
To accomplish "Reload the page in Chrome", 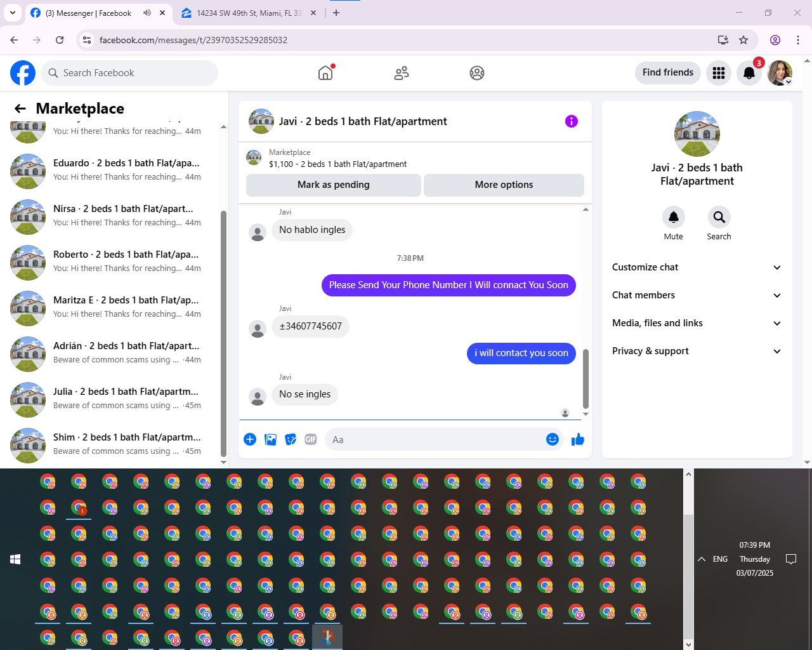I will coord(60,40).
